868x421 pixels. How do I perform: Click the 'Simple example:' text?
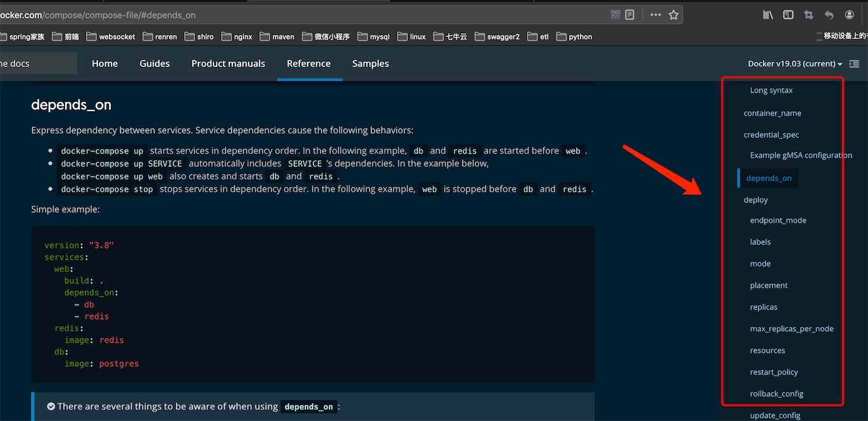point(65,209)
